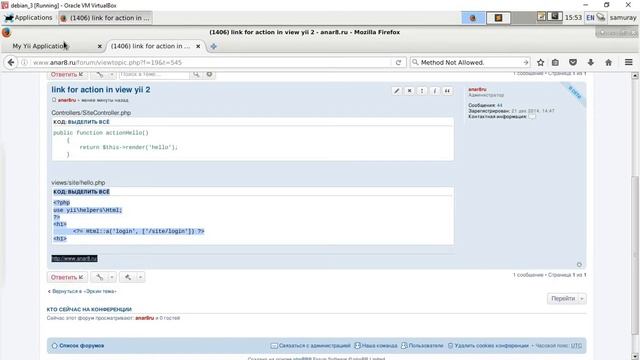Open the bookmarks library icon

coord(555,62)
